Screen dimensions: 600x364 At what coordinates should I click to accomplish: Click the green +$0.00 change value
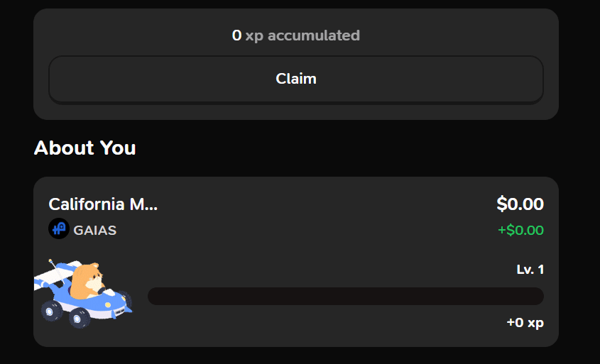click(520, 230)
